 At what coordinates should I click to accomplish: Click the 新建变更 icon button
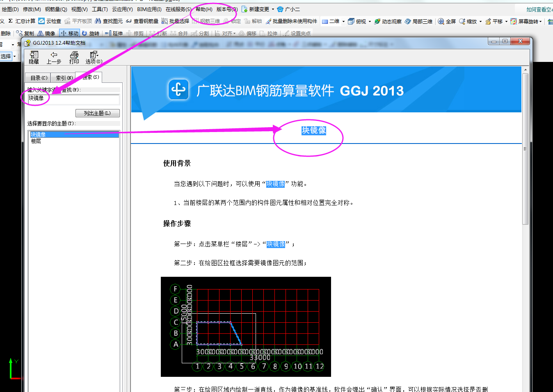[245, 9]
